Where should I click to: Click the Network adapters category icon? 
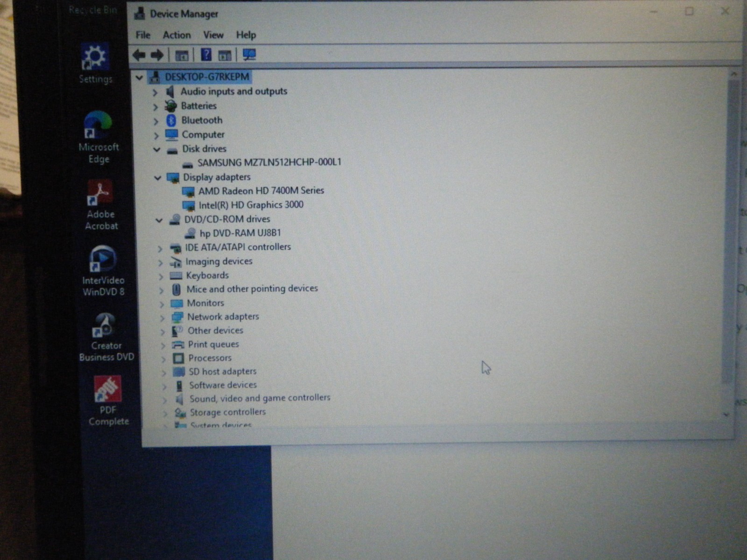(x=177, y=317)
